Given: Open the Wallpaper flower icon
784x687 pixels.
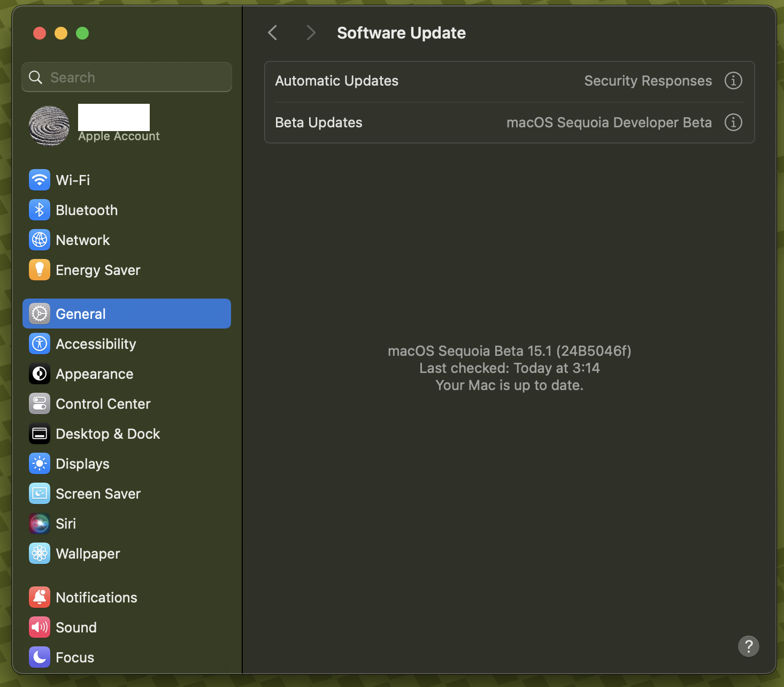Looking at the screenshot, I should point(40,553).
